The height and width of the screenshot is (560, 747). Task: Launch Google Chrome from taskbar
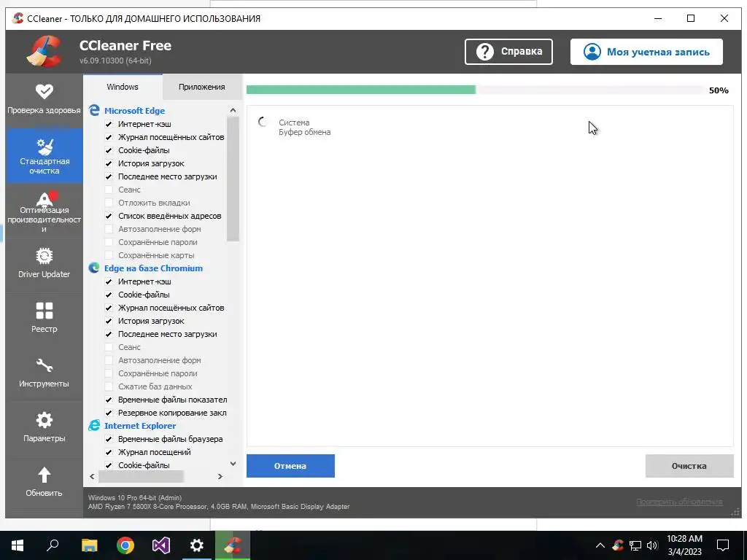125,545
